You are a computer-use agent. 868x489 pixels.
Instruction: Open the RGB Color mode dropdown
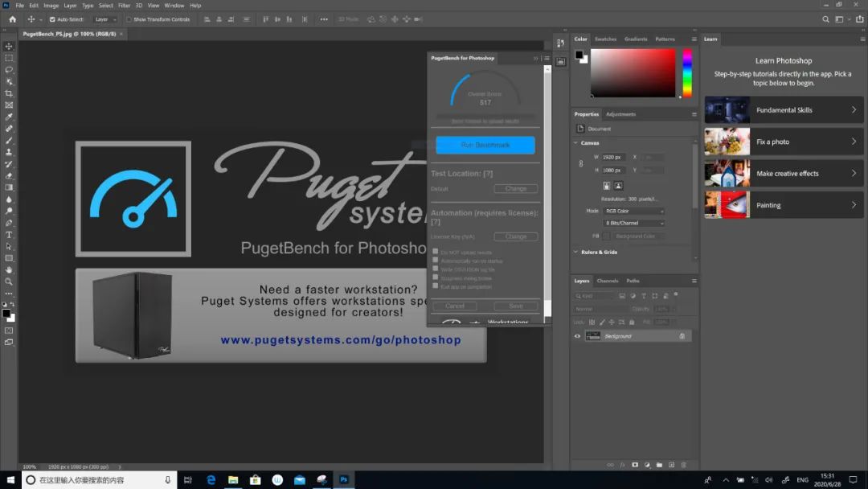[633, 211]
